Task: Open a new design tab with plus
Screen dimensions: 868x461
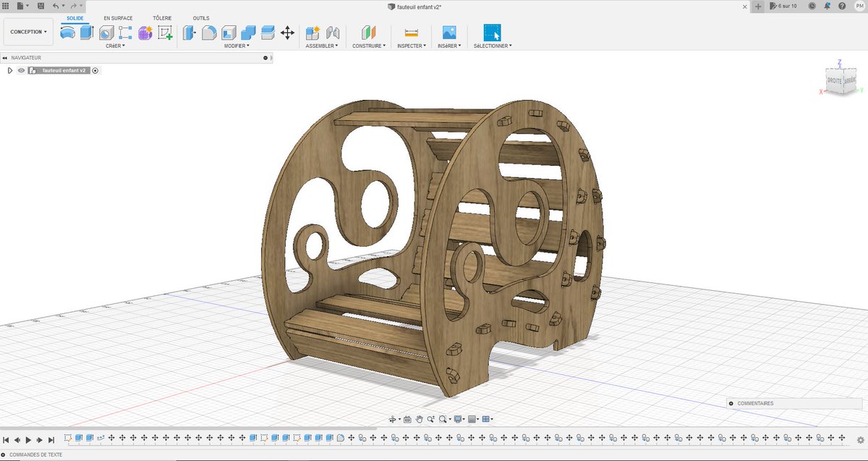Action: click(758, 6)
